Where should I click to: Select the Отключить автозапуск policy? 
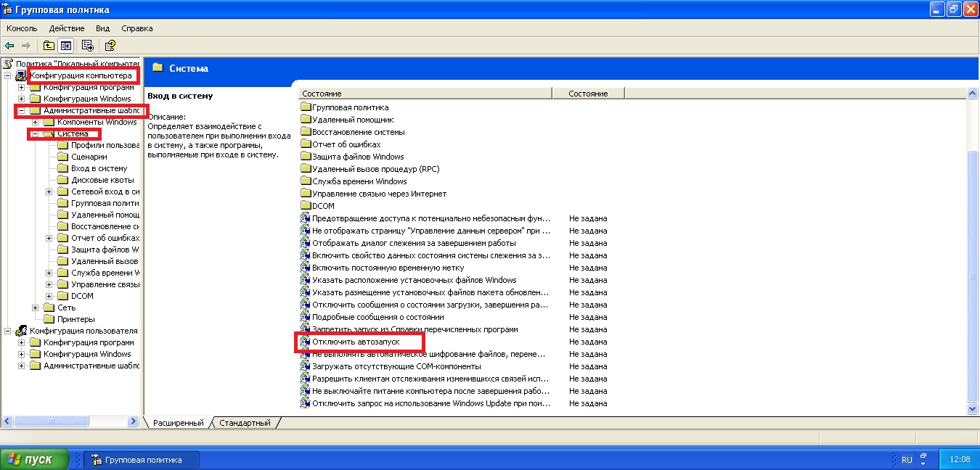[356, 342]
